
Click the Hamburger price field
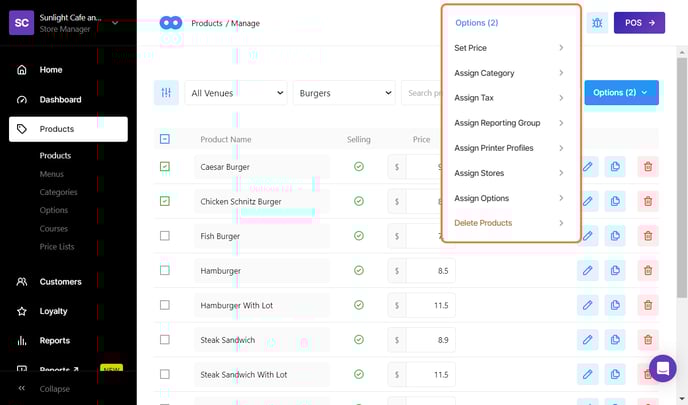(x=430, y=271)
